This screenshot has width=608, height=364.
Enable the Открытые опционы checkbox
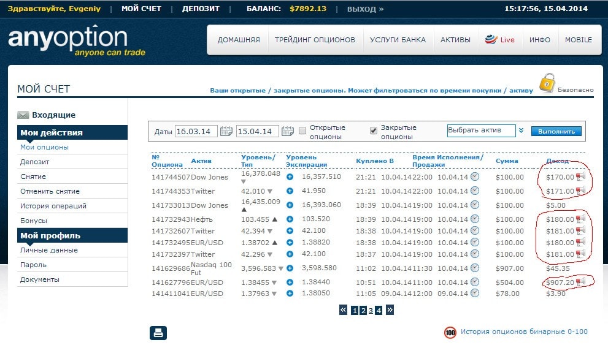[302, 131]
